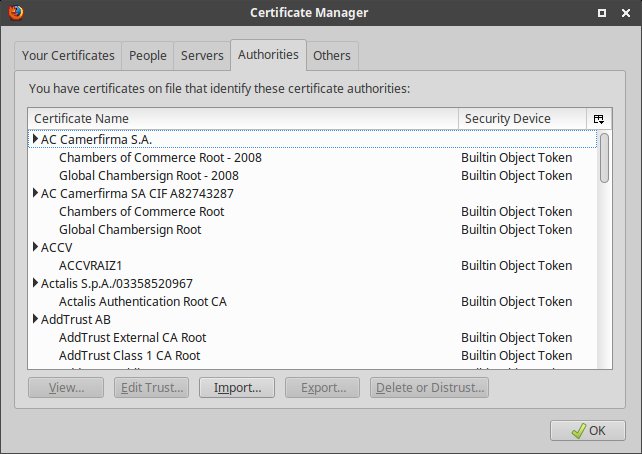Sort by Certificate Name column header
The width and height of the screenshot is (642, 454).
coord(243,119)
